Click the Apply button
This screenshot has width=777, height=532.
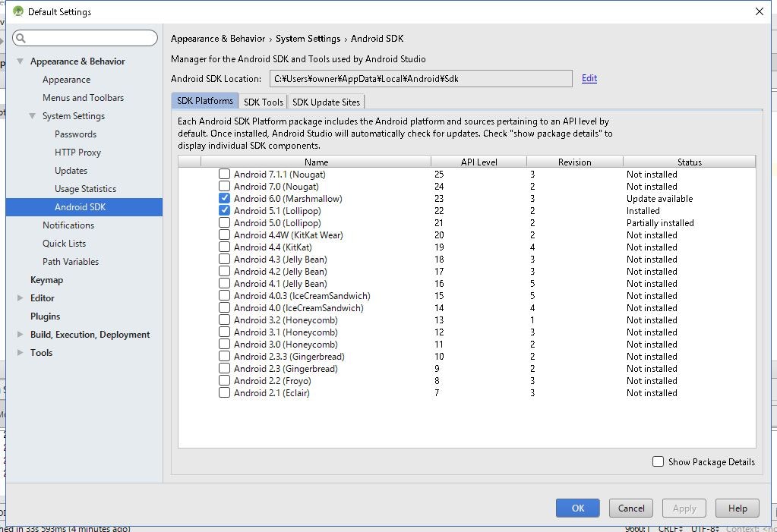tap(684, 508)
